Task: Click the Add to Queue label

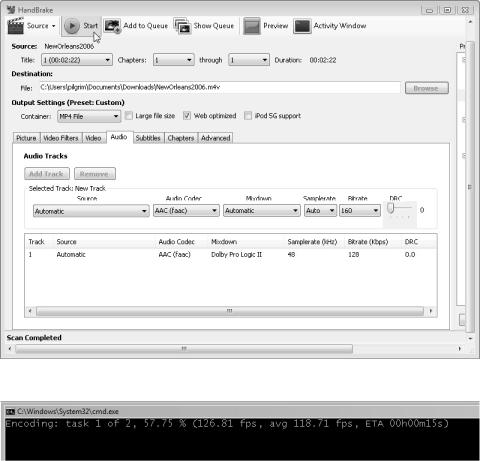Action: [146, 26]
